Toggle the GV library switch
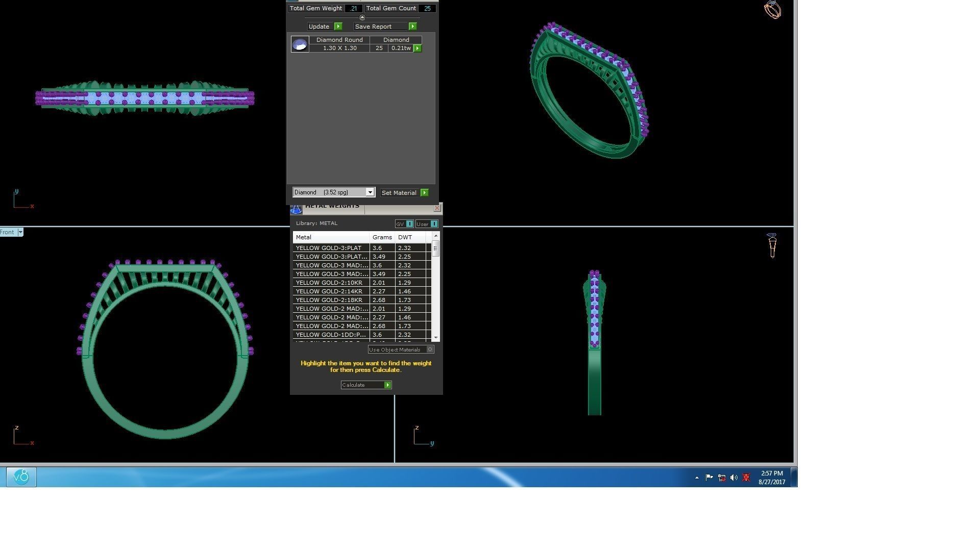Screen dimensions: 980x551 (x=409, y=224)
